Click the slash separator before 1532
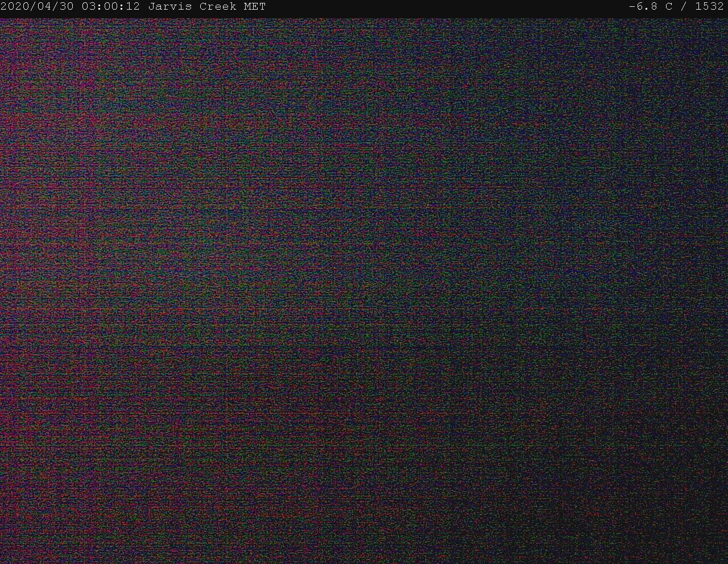This screenshot has height=564, width=728. tap(683, 7)
